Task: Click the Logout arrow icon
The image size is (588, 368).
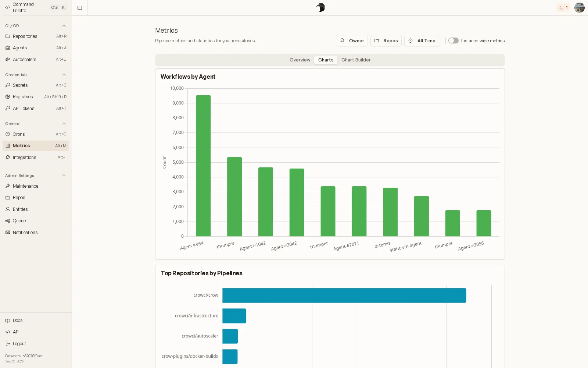Action: (8, 344)
